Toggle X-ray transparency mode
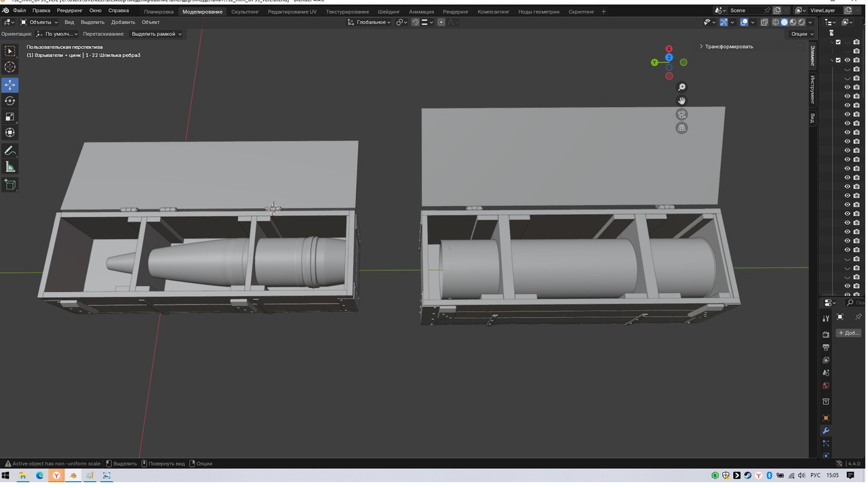Screen dimensions: 868x488 [x=764, y=22]
